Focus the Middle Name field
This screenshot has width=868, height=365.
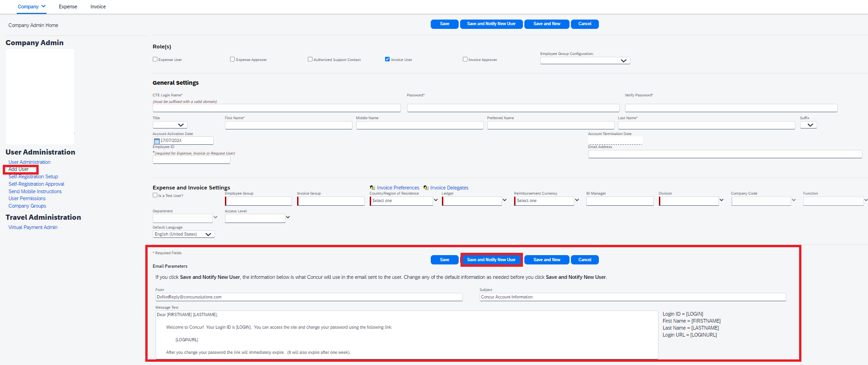pyautogui.click(x=420, y=125)
